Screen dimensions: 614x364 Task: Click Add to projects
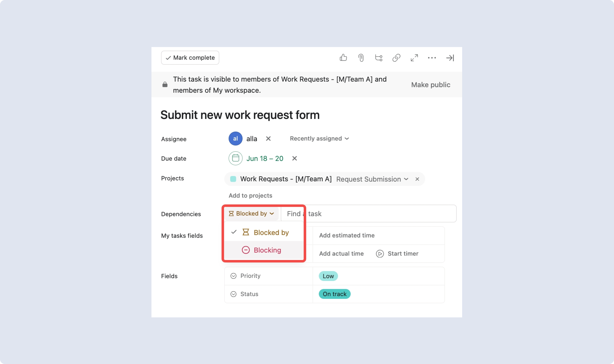click(x=250, y=195)
